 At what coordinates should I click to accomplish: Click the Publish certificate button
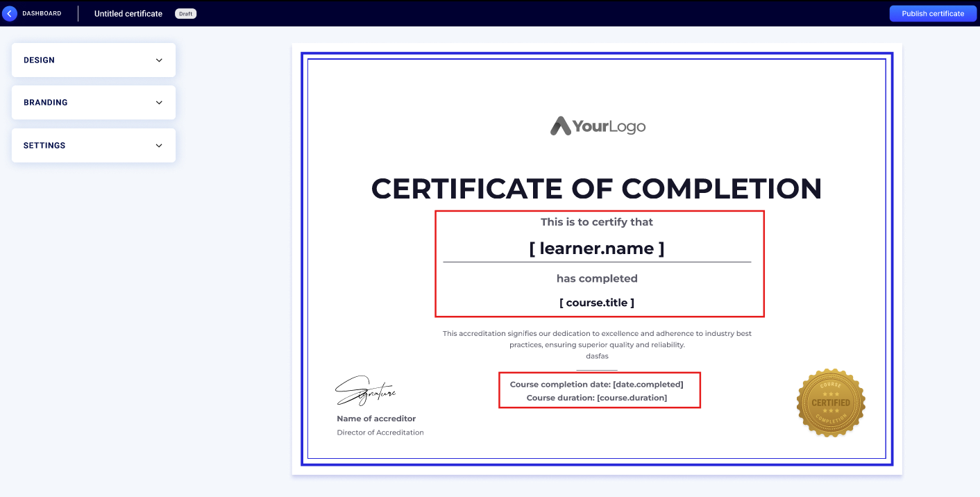click(x=932, y=14)
